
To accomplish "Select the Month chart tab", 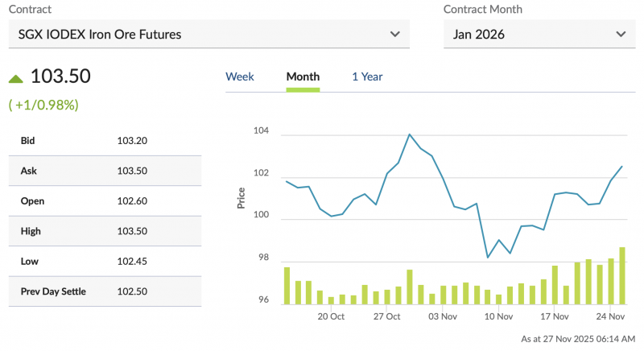I will [303, 76].
